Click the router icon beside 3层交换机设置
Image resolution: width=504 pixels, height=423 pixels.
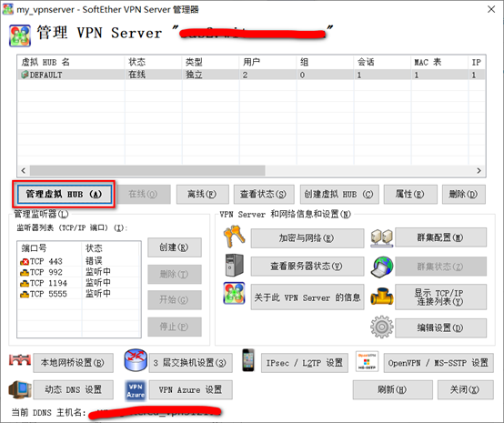click(x=136, y=360)
